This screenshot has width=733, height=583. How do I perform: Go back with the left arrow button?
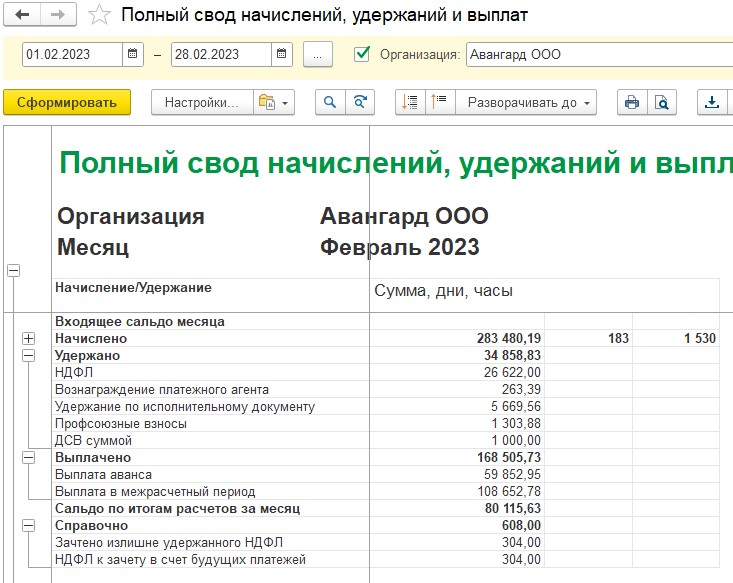[x=22, y=15]
